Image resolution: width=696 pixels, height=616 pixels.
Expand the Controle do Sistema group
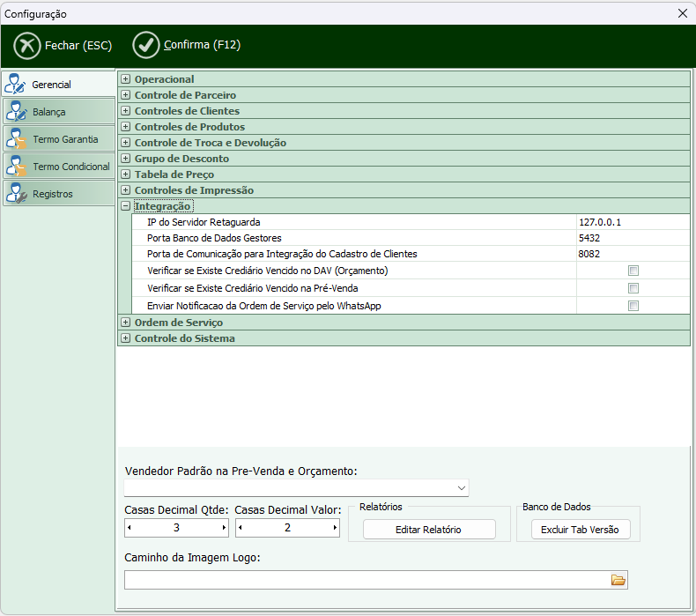(126, 338)
